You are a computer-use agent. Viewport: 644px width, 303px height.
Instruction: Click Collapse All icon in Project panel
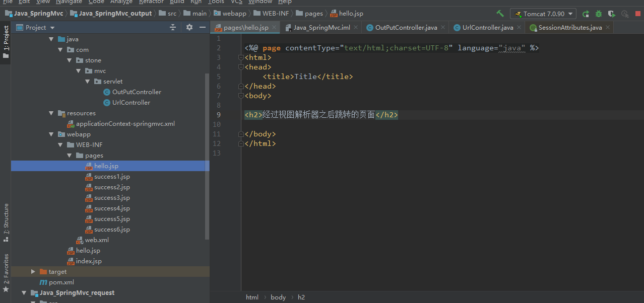173,27
